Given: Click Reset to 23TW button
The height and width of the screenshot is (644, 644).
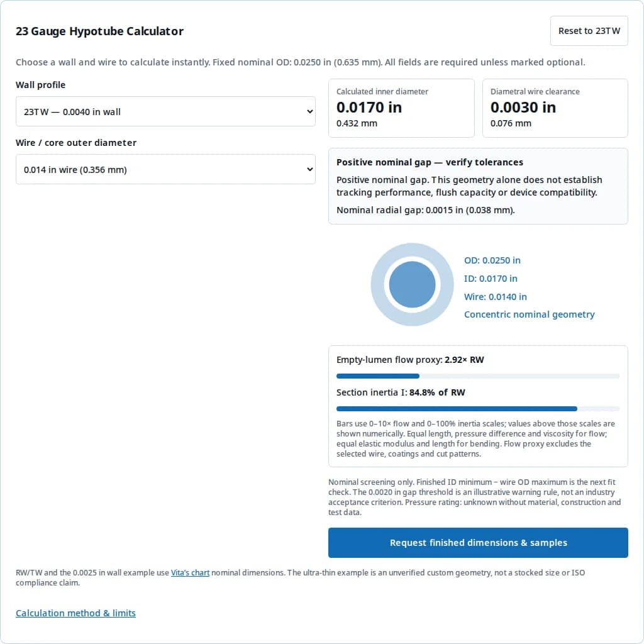Looking at the screenshot, I should pos(589,31).
